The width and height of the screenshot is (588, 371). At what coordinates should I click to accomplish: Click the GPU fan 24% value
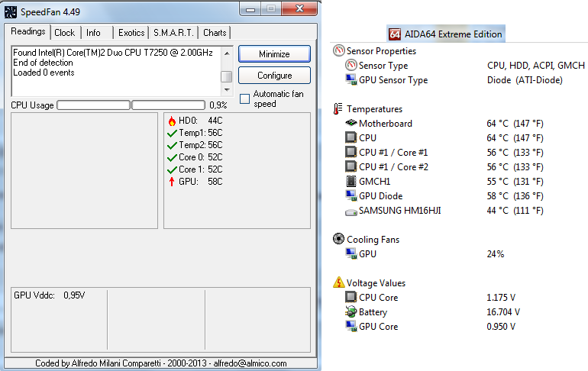[x=496, y=254]
